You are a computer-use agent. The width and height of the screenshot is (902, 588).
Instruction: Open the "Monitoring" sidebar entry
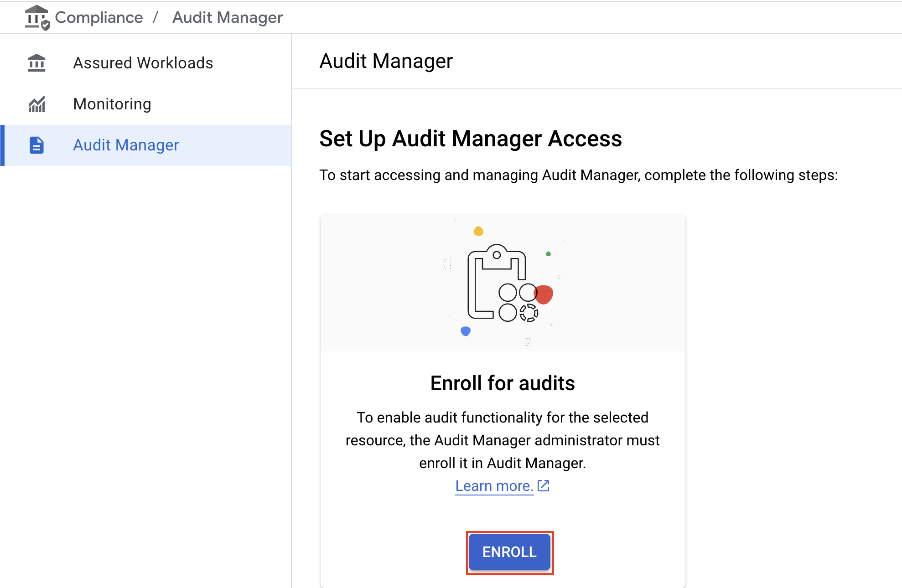[112, 104]
